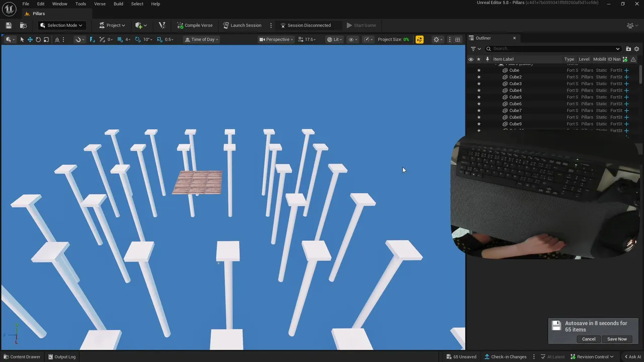
Task: Open the viewport layout grid icon
Action: tap(457, 39)
